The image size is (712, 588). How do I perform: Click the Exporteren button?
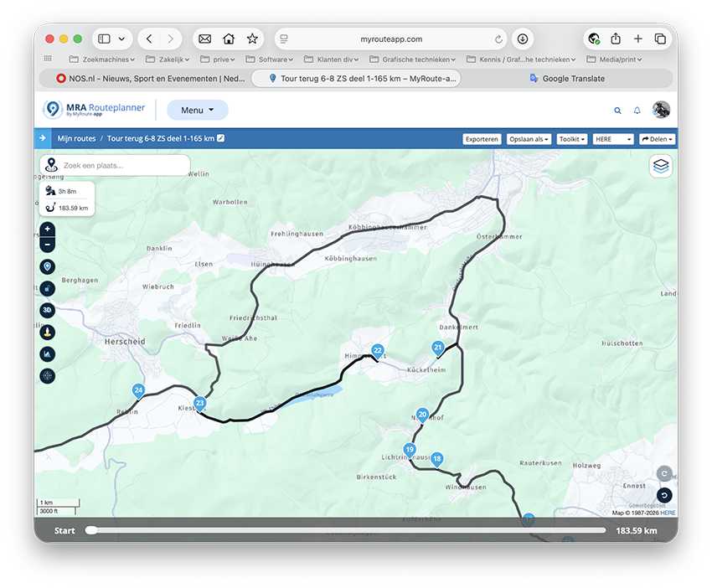tap(482, 139)
